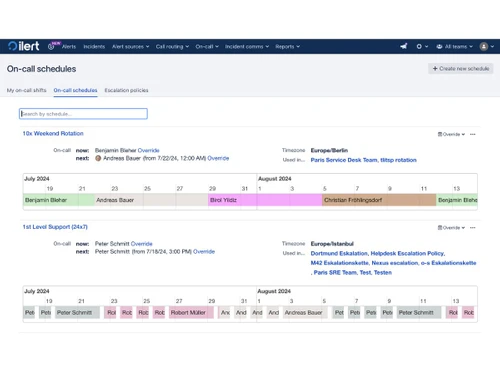Expand the Reports menu
Screen dimensions: 500x375
[x=288, y=47]
